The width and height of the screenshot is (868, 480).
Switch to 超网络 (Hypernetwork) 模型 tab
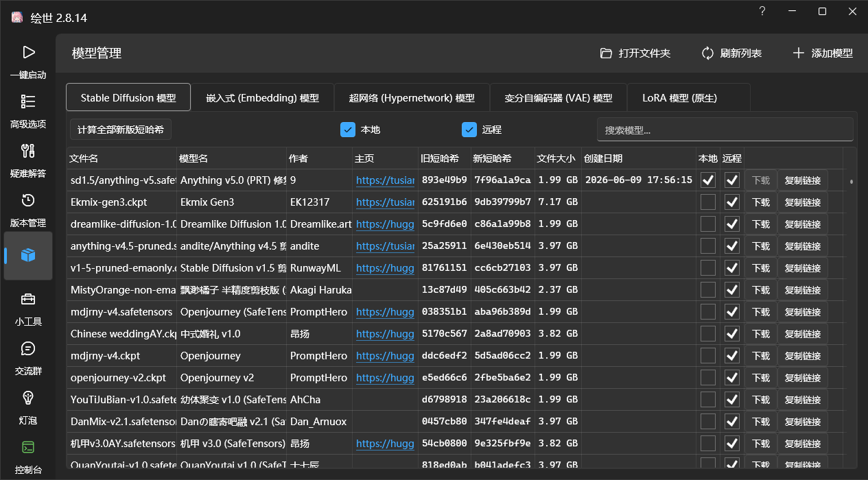pos(412,97)
